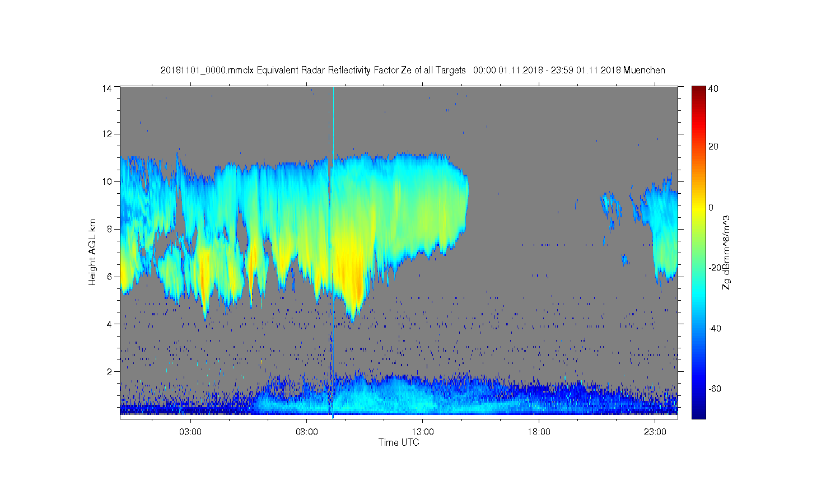Click the height label 2
Viewport: 840px width, 504px height.
[x=110, y=372]
